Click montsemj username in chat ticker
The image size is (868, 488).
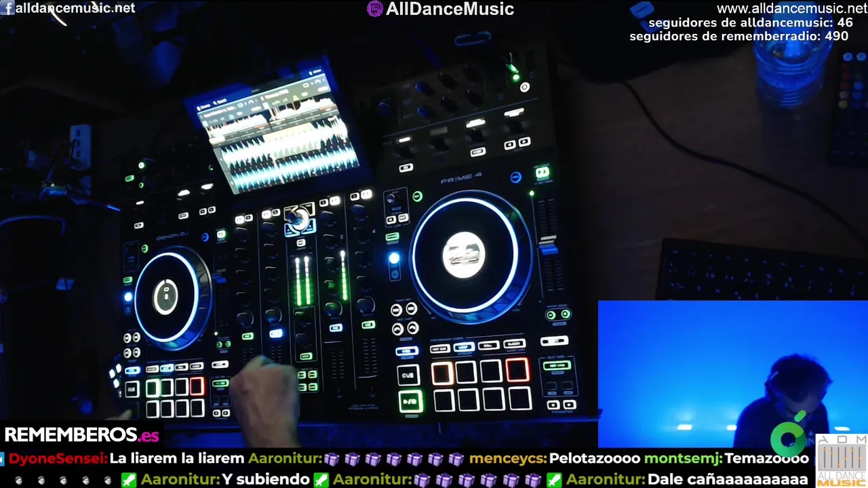(683, 459)
